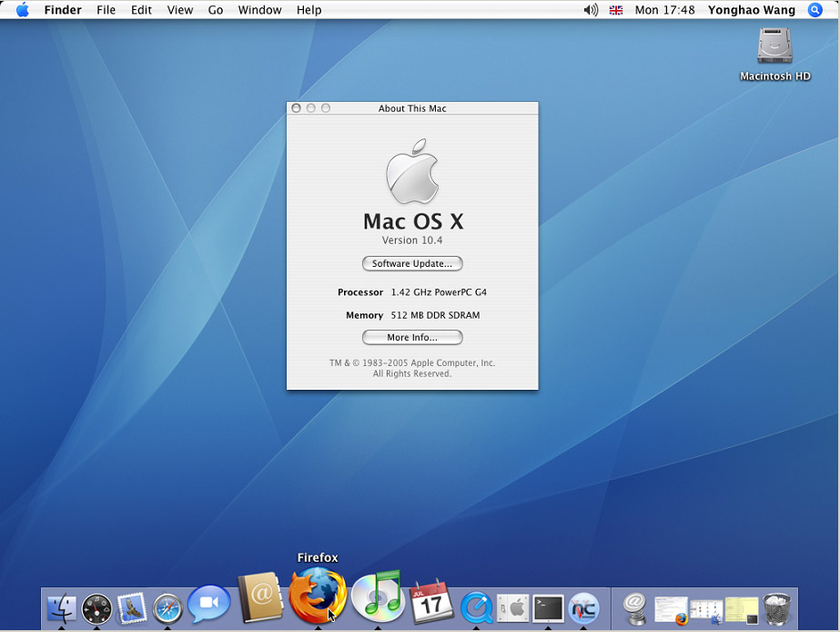This screenshot has width=840, height=632.
Task: Open Terminal from the Dock
Action: (x=548, y=608)
